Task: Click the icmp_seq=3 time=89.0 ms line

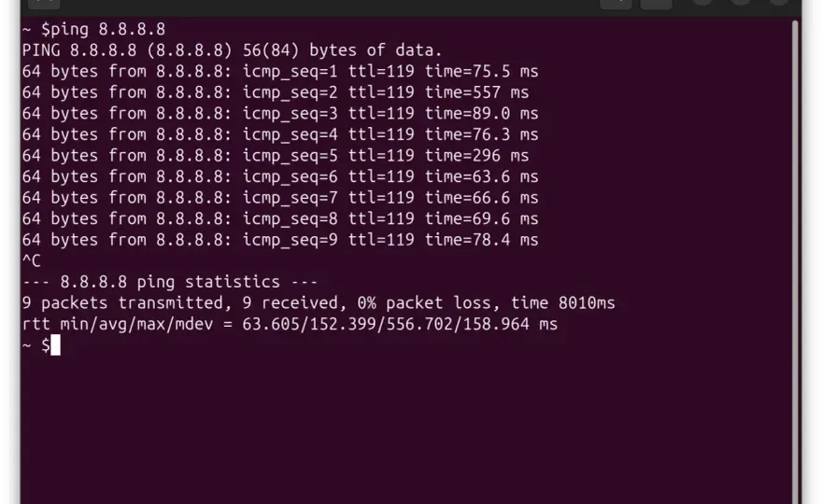Action: point(280,113)
